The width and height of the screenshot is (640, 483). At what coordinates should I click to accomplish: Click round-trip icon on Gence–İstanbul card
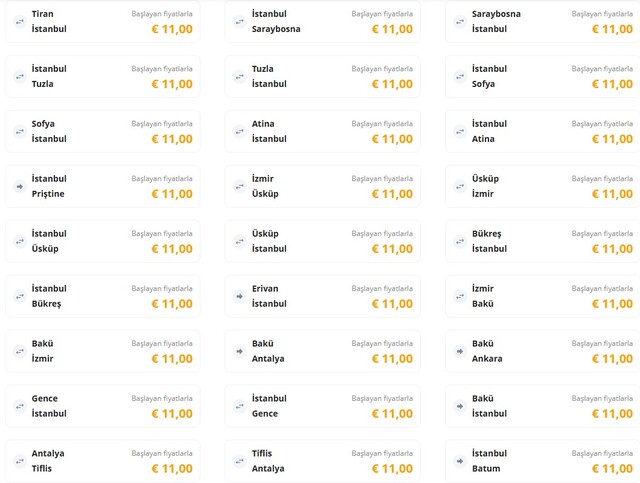pos(19,406)
